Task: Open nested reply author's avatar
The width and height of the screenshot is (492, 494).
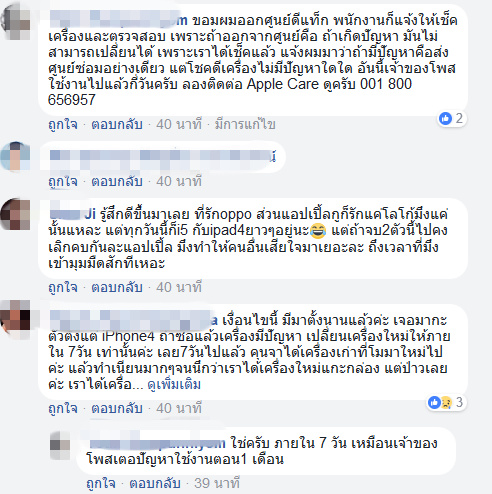Action: 60,446
